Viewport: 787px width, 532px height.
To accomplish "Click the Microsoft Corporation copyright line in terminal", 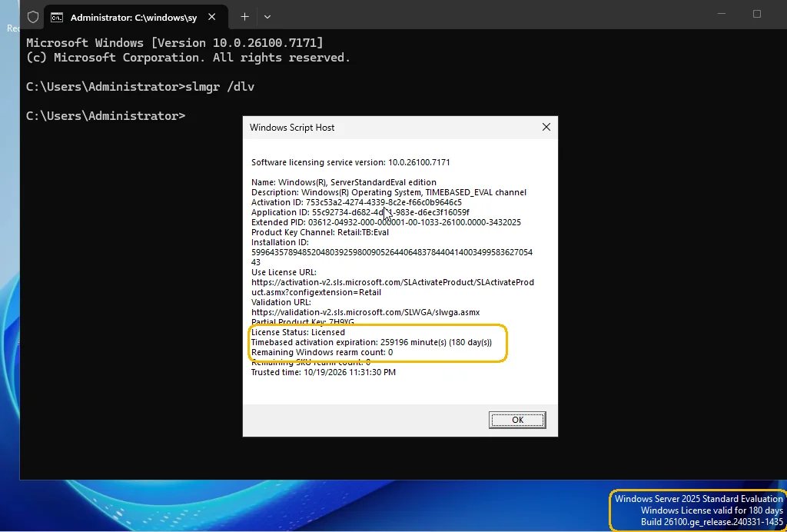I will (x=188, y=58).
